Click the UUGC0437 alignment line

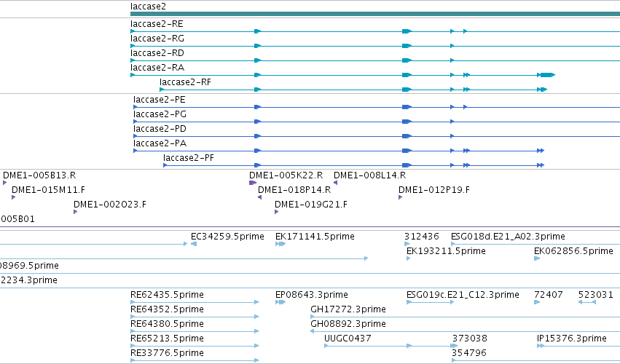point(391,346)
